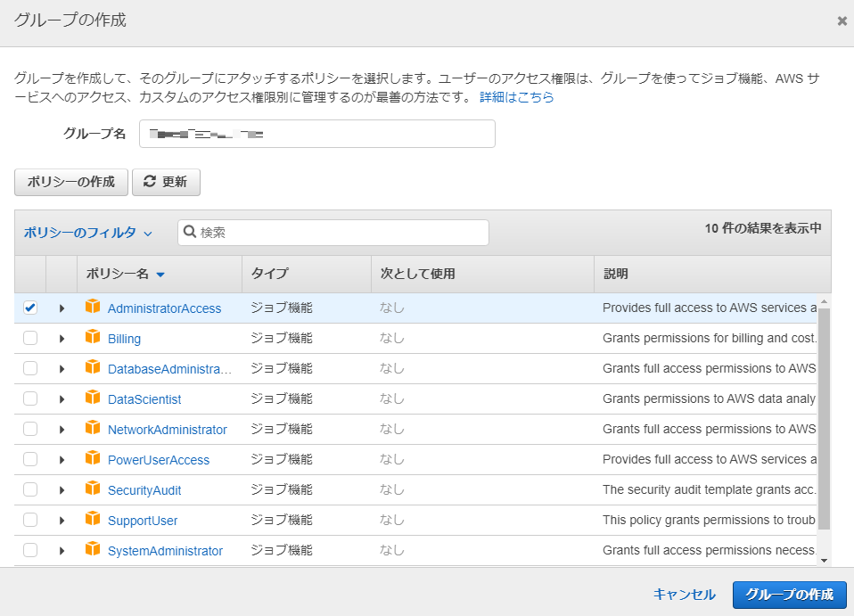The image size is (854, 616).
Task: Enable the NetworkAdministrator policy checkbox
Action: [x=30, y=429]
